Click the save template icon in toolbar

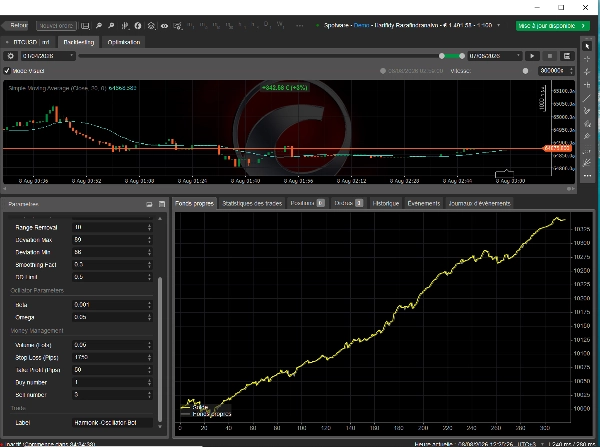coord(85,26)
